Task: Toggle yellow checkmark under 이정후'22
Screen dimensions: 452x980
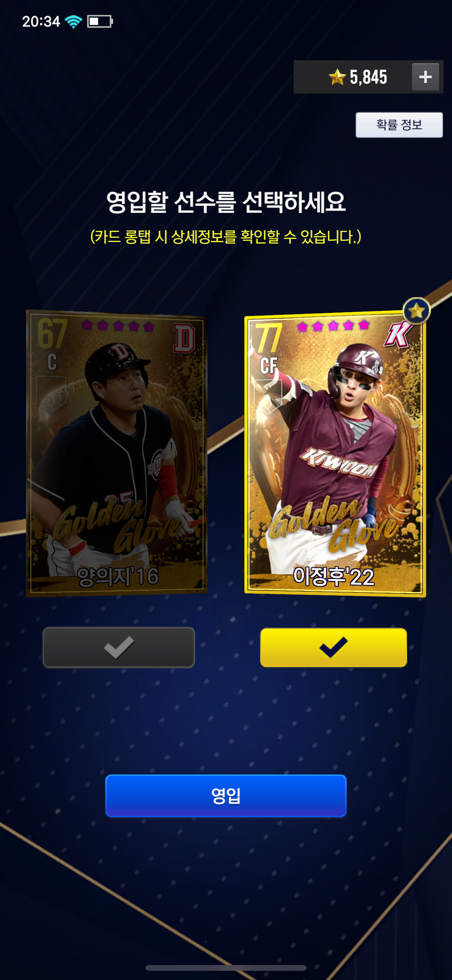Action: tap(334, 647)
